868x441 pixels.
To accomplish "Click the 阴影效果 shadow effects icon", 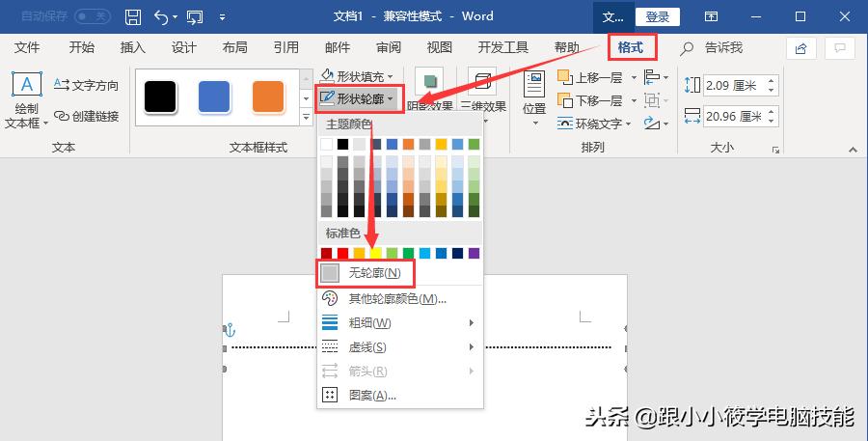I will [x=429, y=82].
